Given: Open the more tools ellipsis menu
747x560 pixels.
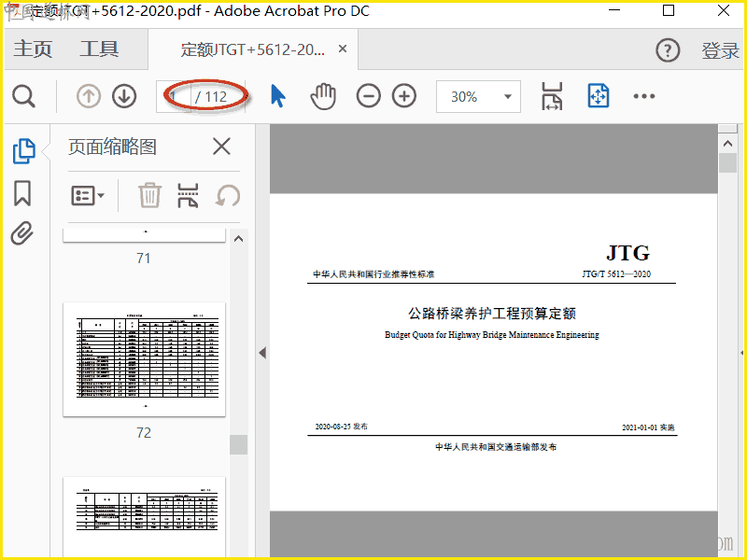Looking at the screenshot, I should pyautogui.click(x=644, y=96).
